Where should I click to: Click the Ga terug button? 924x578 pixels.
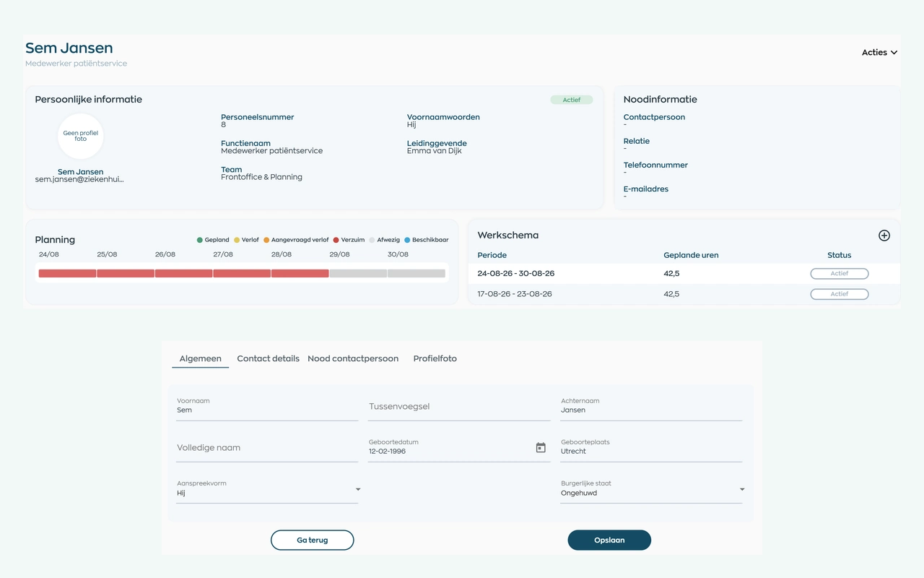pos(313,540)
